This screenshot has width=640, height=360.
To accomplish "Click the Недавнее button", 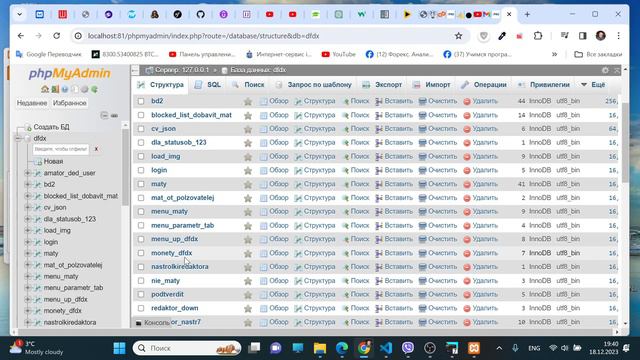I will (32, 103).
